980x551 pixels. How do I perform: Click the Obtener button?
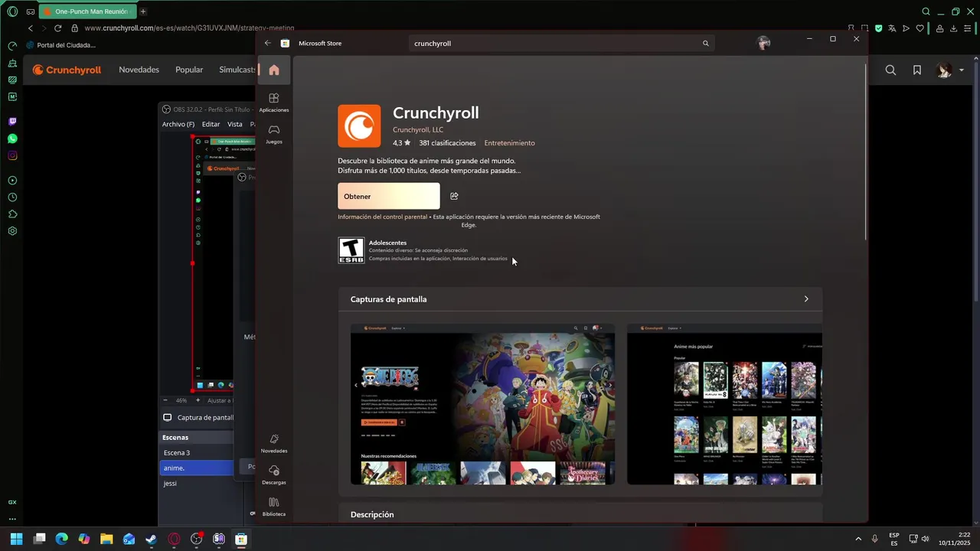(x=389, y=196)
